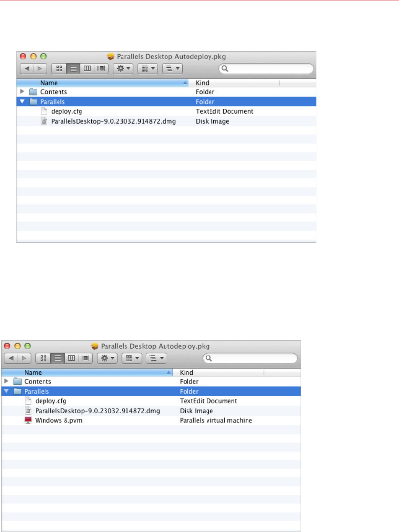Open the list options dropdown in upper window
Image resolution: width=399 pixels, height=532 pixels.
click(x=172, y=69)
